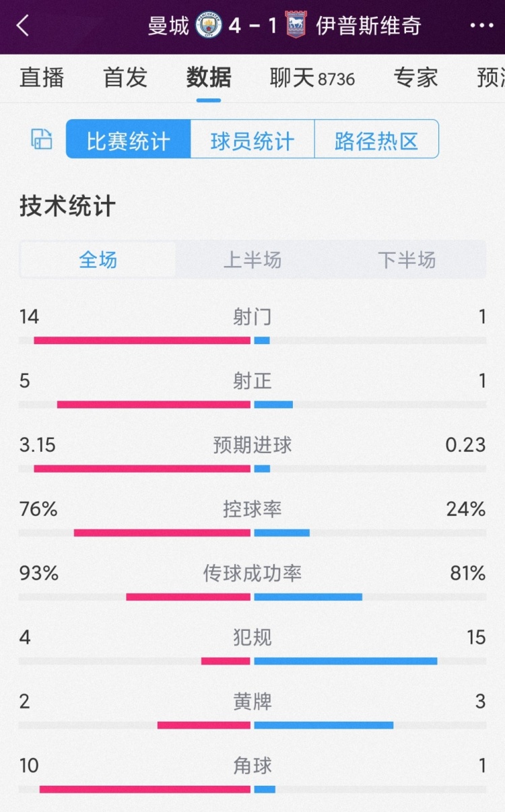Tap the Ipswich Town club crest
505x812 pixels.
[x=296, y=25]
